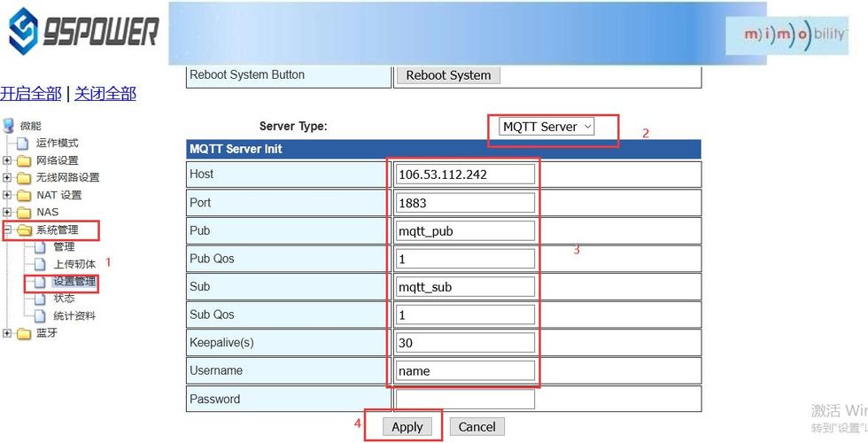Click the 蓝牙 folder icon
Image resolution: width=868 pixels, height=443 pixels.
24,333
